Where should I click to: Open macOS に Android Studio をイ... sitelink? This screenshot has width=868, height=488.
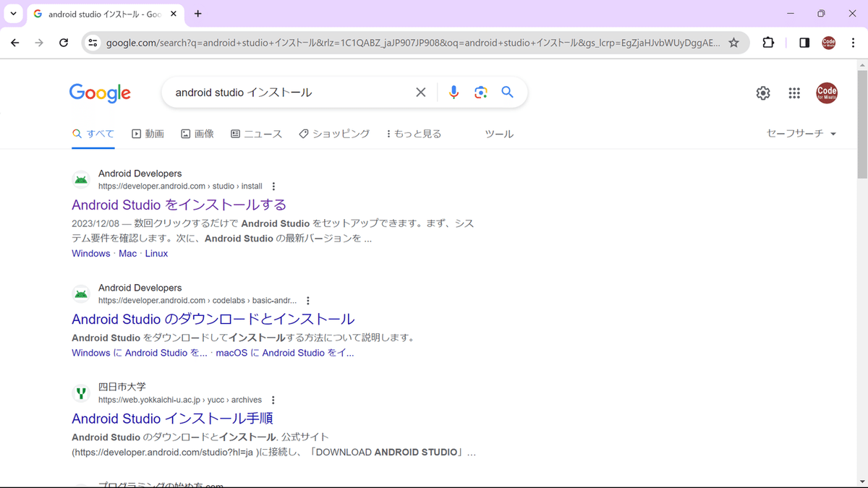tap(285, 353)
